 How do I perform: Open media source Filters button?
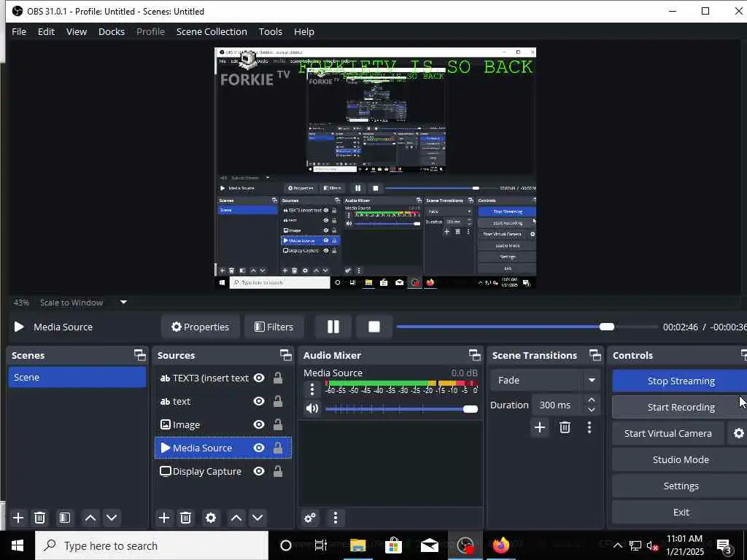[x=274, y=327]
